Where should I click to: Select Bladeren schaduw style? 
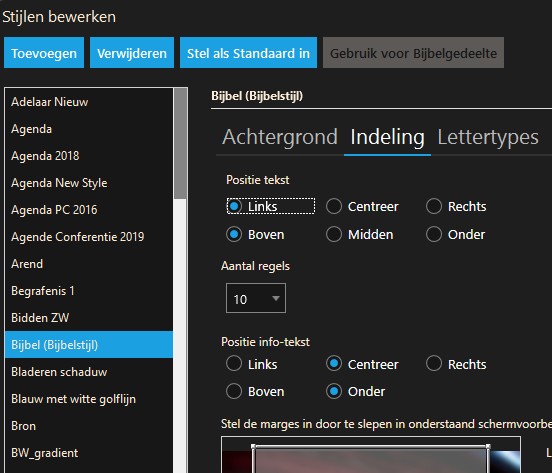pos(89,372)
